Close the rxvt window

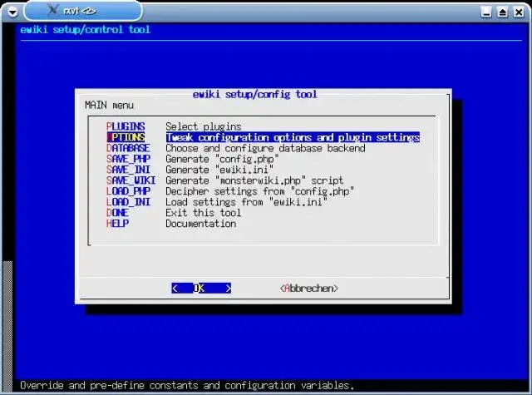point(519,12)
